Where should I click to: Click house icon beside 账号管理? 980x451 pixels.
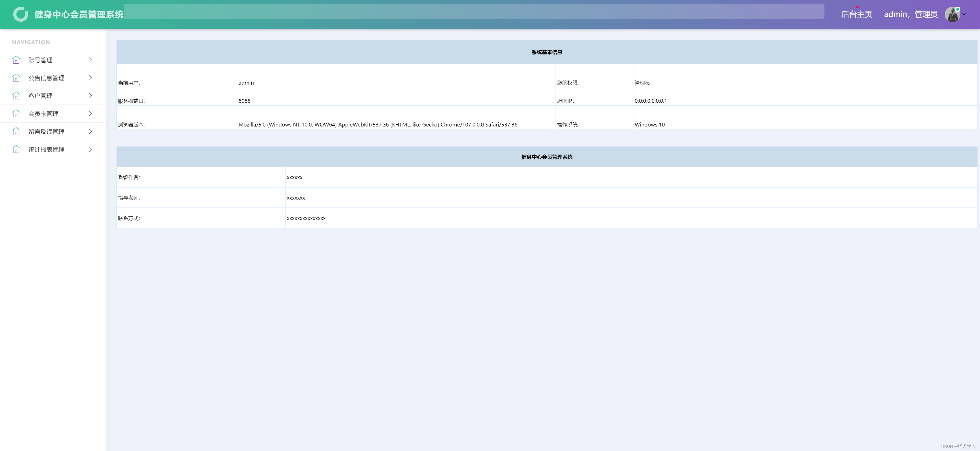pyautogui.click(x=16, y=60)
